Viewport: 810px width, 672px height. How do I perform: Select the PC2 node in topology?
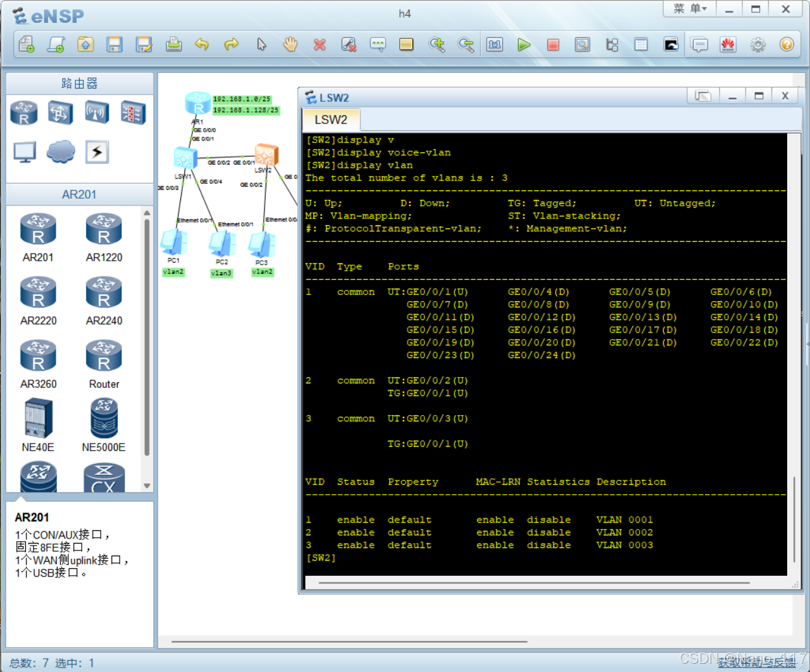[222, 244]
